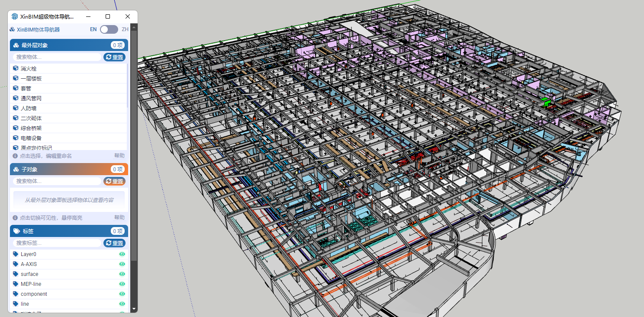Image resolution: width=644 pixels, height=317 pixels.
Task: Click the 最外层对象 header cubes icon
Action: (x=16, y=45)
